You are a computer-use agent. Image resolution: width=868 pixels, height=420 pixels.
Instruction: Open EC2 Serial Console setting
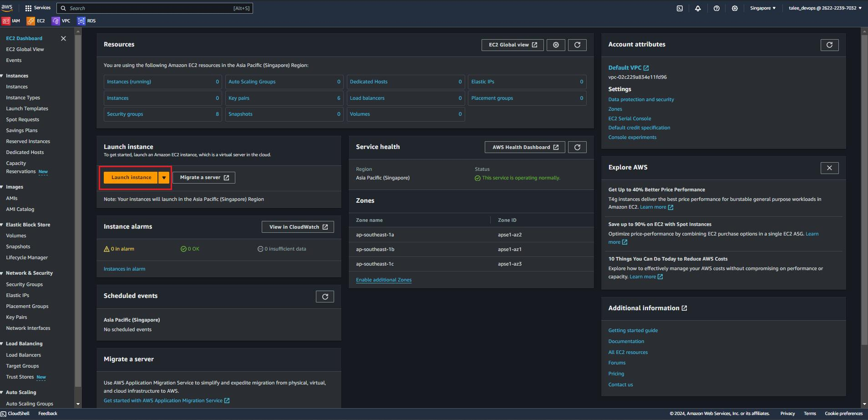click(x=629, y=119)
